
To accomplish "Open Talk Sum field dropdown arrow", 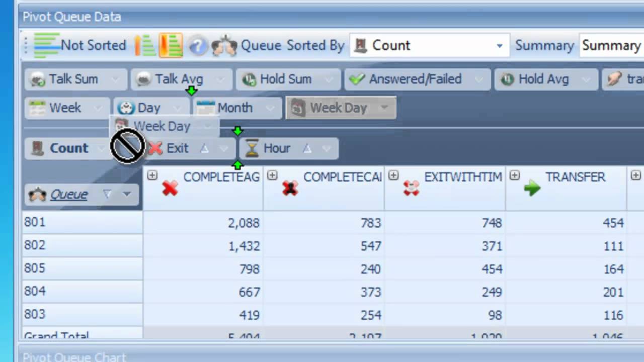I will click(115, 79).
